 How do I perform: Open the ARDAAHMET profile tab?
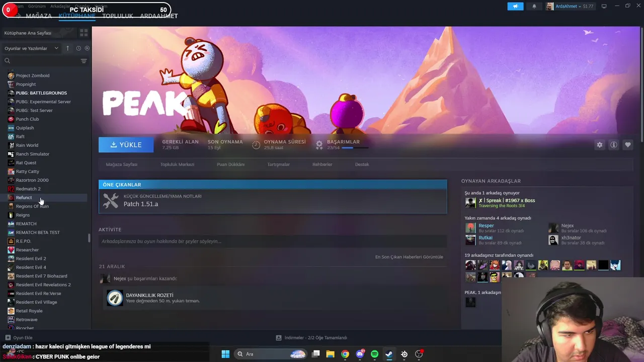(x=159, y=16)
